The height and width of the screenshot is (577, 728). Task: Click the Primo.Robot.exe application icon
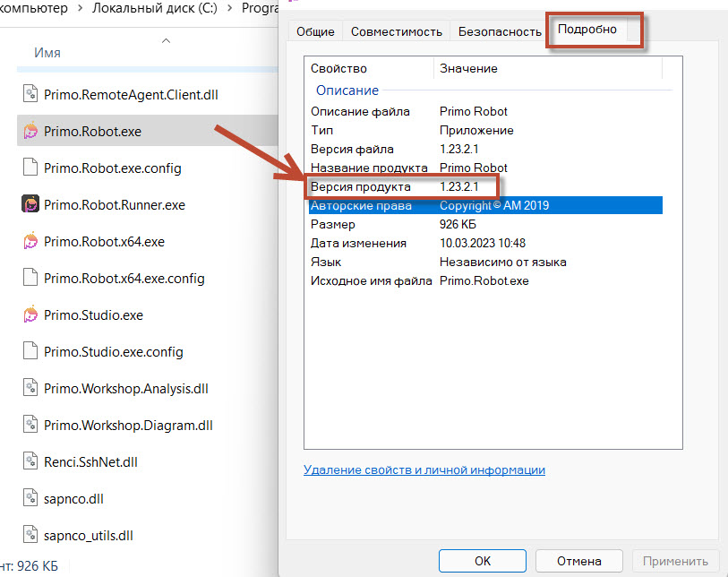coord(30,131)
